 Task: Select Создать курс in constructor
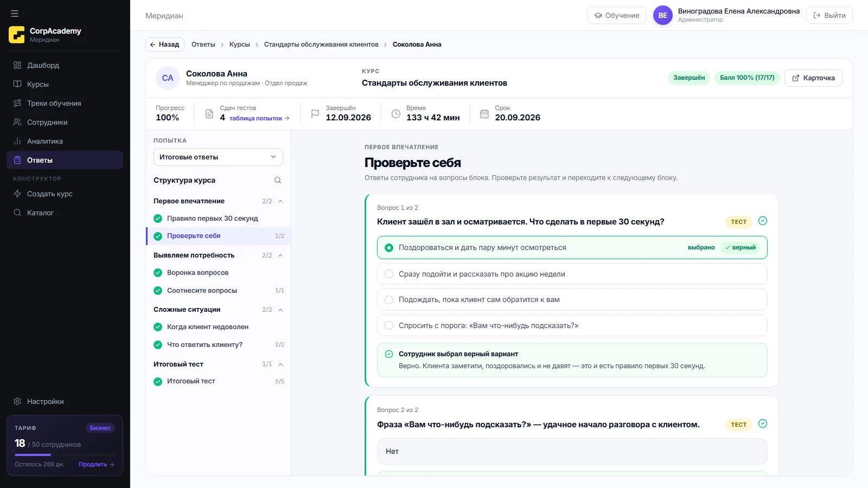(65, 194)
